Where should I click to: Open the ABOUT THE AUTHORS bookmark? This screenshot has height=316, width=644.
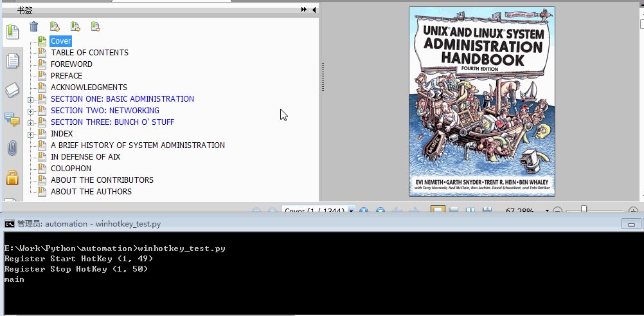pyautogui.click(x=91, y=191)
